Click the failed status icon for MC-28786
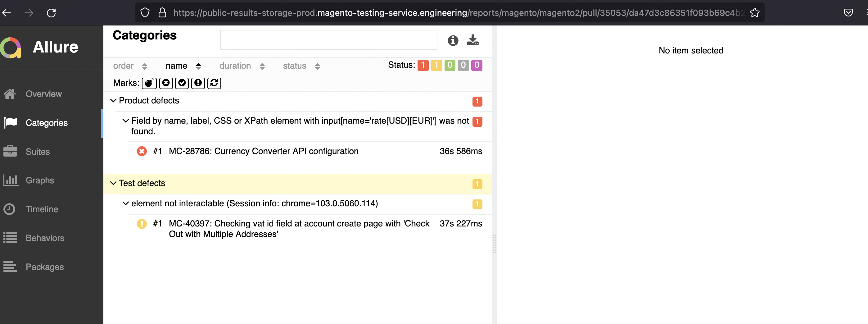The width and height of the screenshot is (868, 324). (142, 151)
